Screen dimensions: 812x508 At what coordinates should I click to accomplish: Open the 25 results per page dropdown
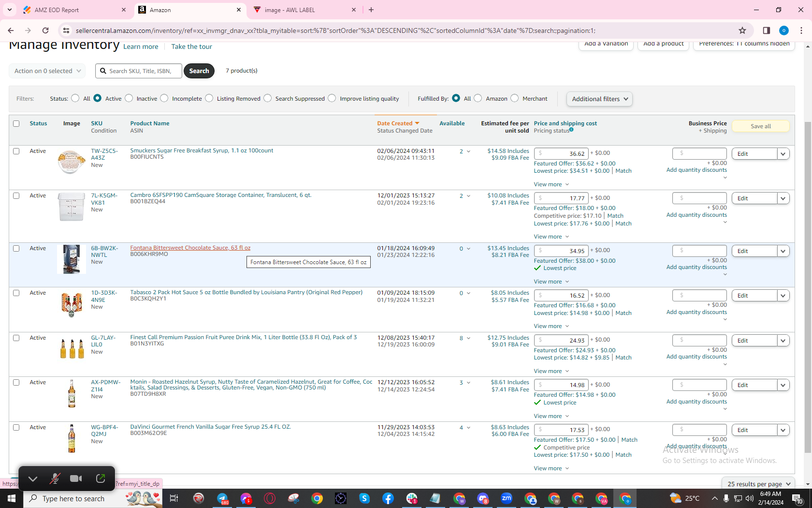pos(758,484)
